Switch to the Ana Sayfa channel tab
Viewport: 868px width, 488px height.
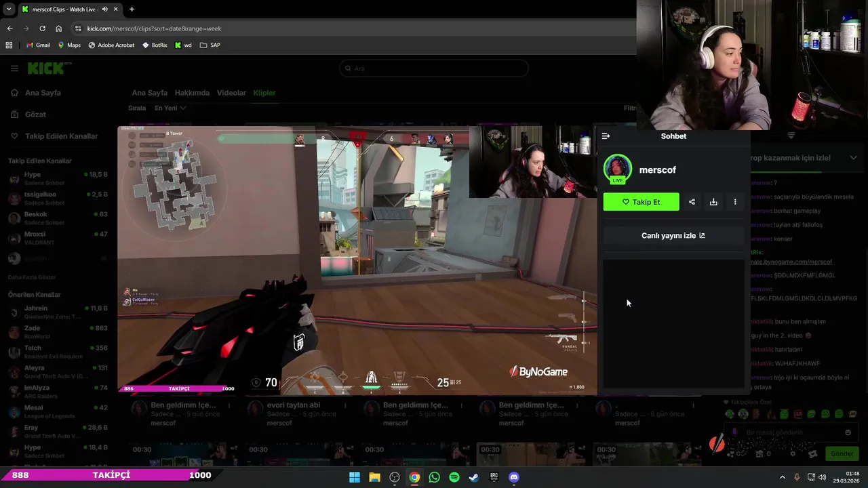click(149, 93)
